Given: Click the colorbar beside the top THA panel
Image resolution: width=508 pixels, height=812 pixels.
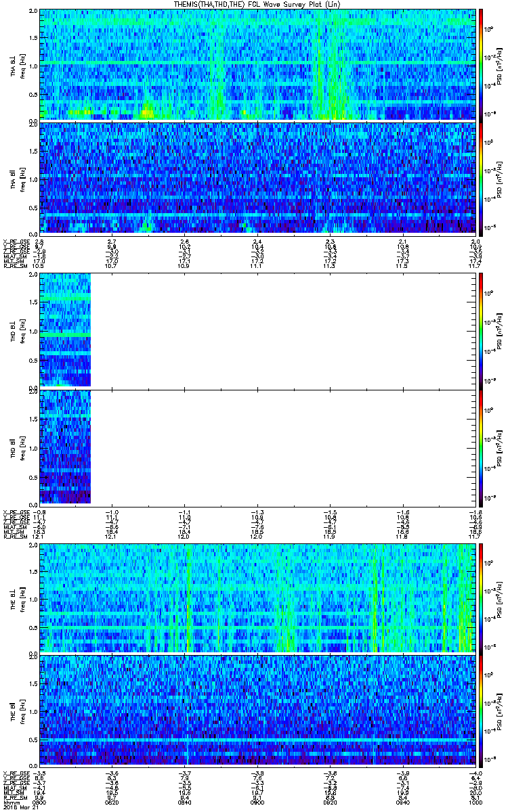Looking at the screenshot, I should click(x=482, y=64).
